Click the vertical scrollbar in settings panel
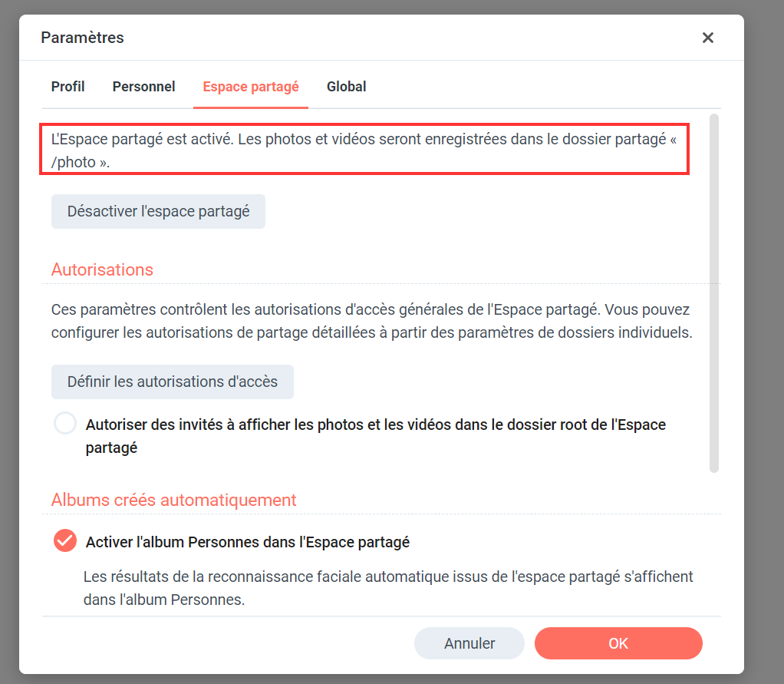This screenshot has height=684, width=784. click(x=714, y=292)
